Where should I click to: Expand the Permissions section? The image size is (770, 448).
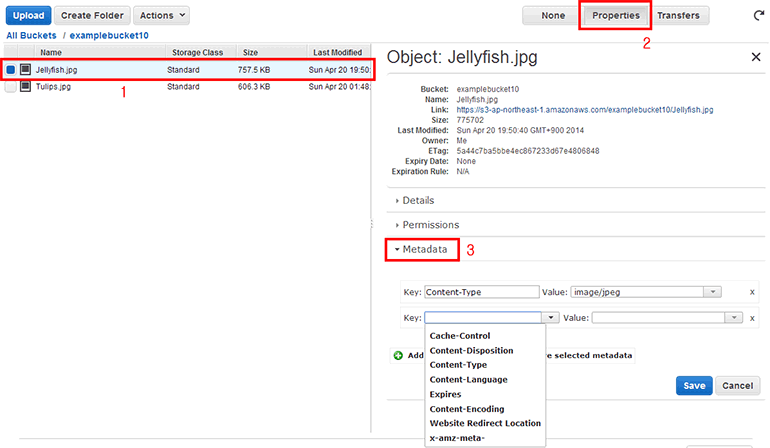point(429,225)
